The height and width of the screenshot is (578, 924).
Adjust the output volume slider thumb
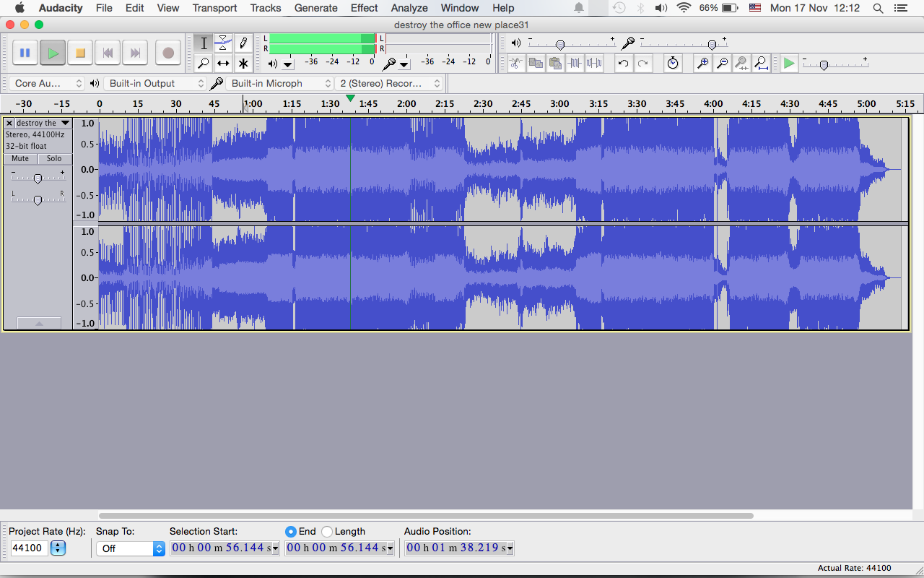click(x=559, y=45)
